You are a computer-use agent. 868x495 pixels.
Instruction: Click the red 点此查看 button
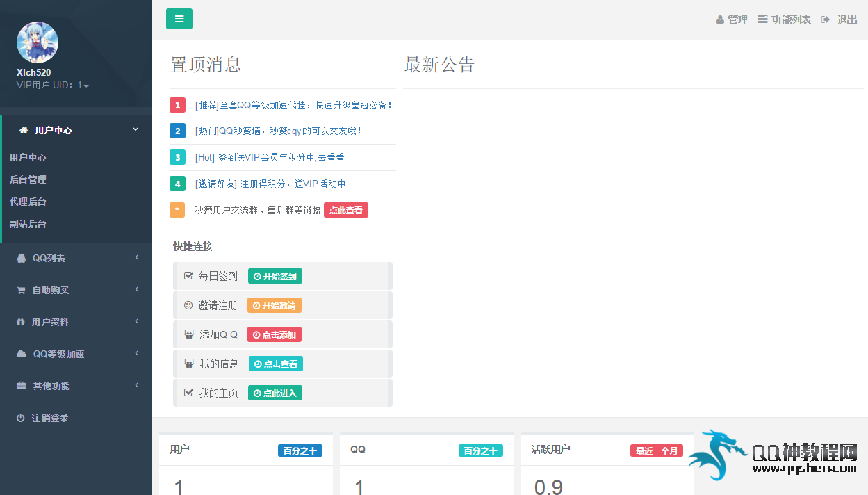coord(346,210)
